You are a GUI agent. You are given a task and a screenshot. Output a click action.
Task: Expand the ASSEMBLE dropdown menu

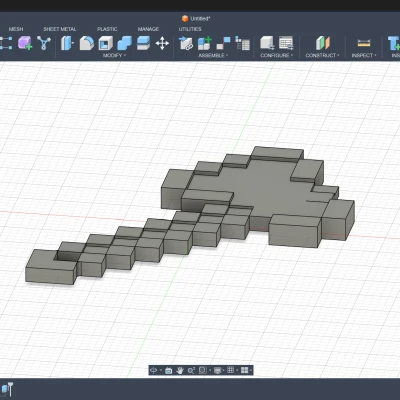pyautogui.click(x=213, y=55)
